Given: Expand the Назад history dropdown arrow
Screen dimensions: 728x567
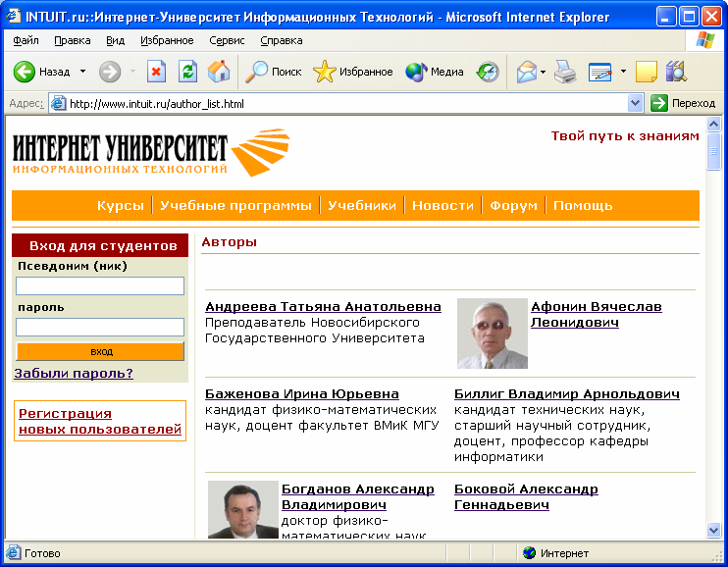Looking at the screenshot, I should [x=82, y=72].
